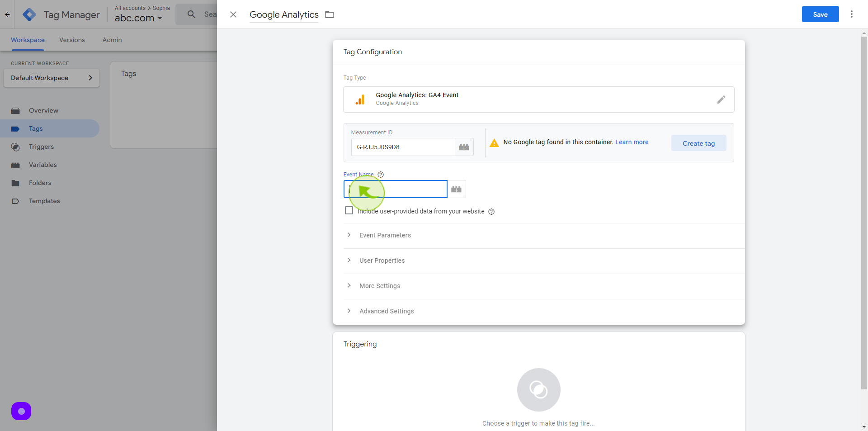Image resolution: width=868 pixels, height=431 pixels.
Task: Click the scrollbar up arrow
Action: (864, 33)
